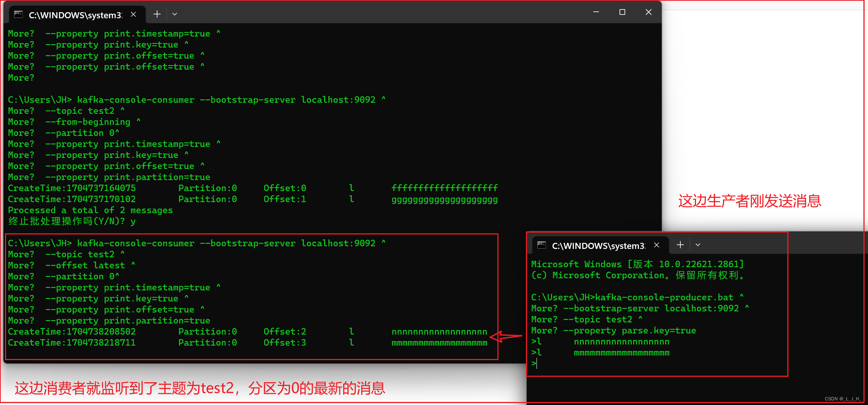Close the consumer terminal's tab
The height and width of the screenshot is (405, 868).
pyautogui.click(x=134, y=14)
